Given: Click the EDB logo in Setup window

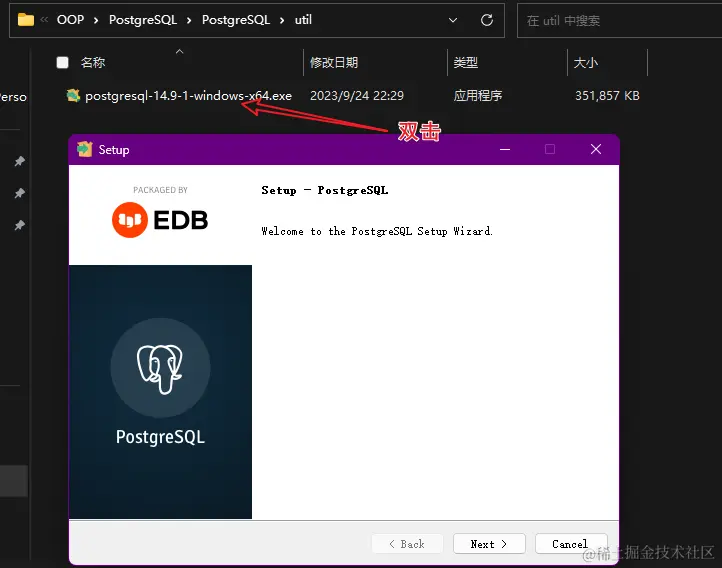Looking at the screenshot, I should (160, 220).
